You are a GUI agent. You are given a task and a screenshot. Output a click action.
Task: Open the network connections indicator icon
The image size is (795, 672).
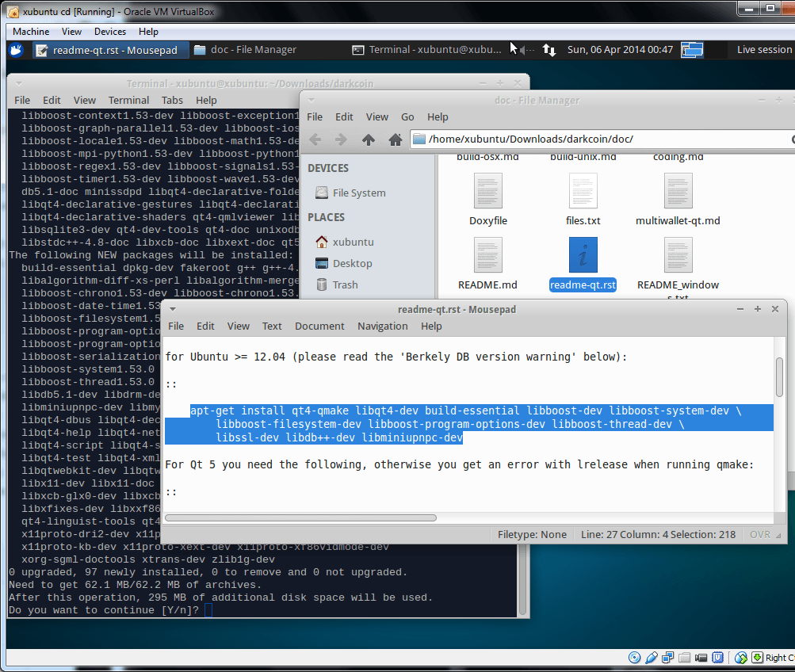click(549, 50)
